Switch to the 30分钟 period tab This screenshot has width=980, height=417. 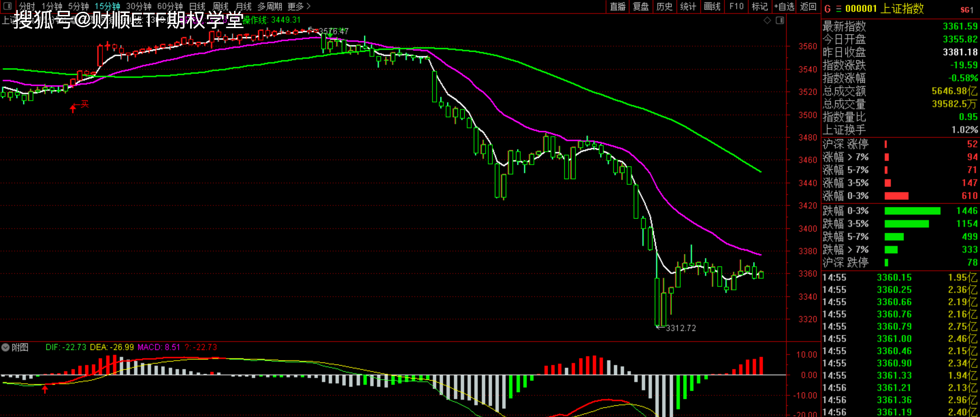coord(138,6)
